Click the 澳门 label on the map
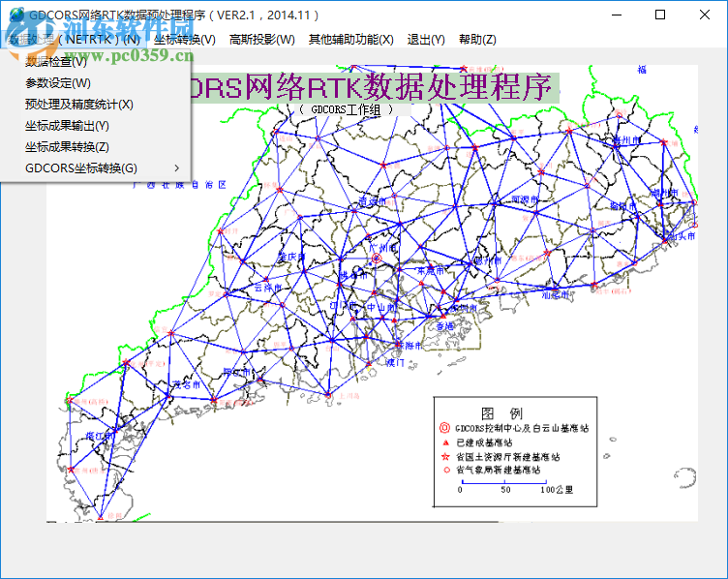Viewport: 728px width, 579px height. pyautogui.click(x=395, y=362)
